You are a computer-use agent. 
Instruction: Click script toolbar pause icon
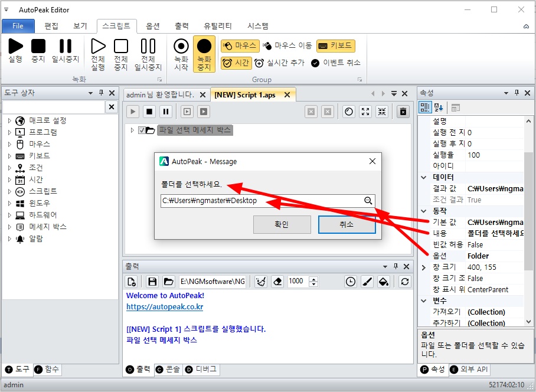point(166,112)
